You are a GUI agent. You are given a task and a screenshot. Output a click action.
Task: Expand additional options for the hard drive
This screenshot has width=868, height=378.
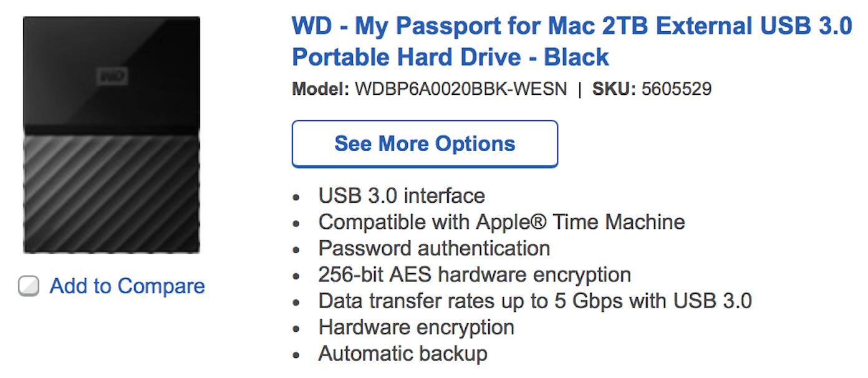pos(424,143)
